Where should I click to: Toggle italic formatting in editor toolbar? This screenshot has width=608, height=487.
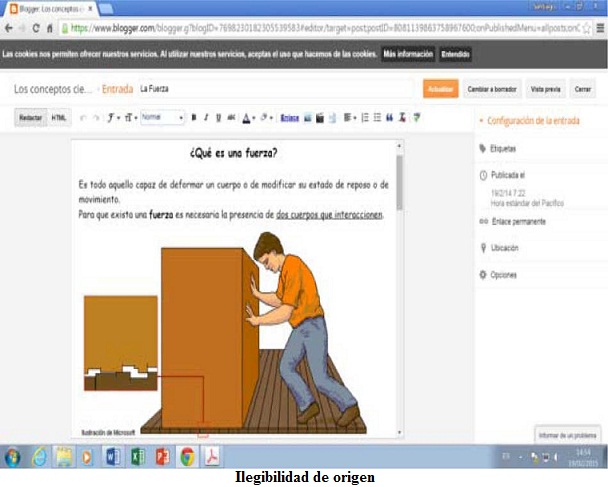tap(206, 118)
